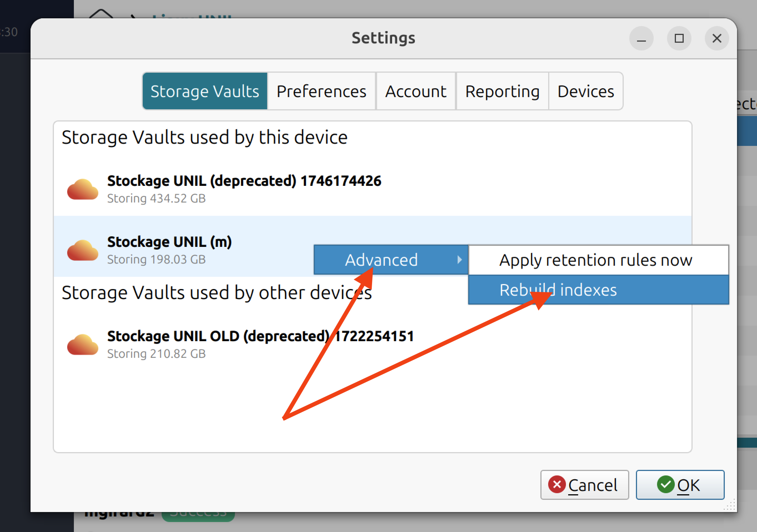This screenshot has width=757, height=532.
Task: Minimize the Settings window
Action: [x=641, y=38]
